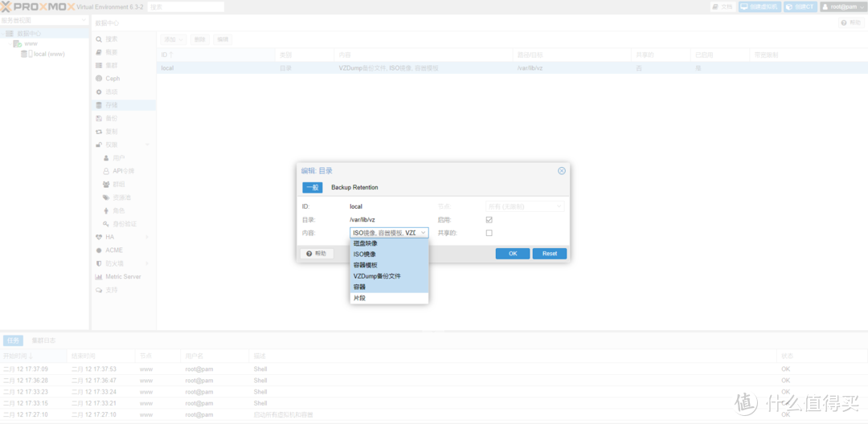Open Metric Server in the sidebar
The image size is (868, 424).
pos(123,276)
